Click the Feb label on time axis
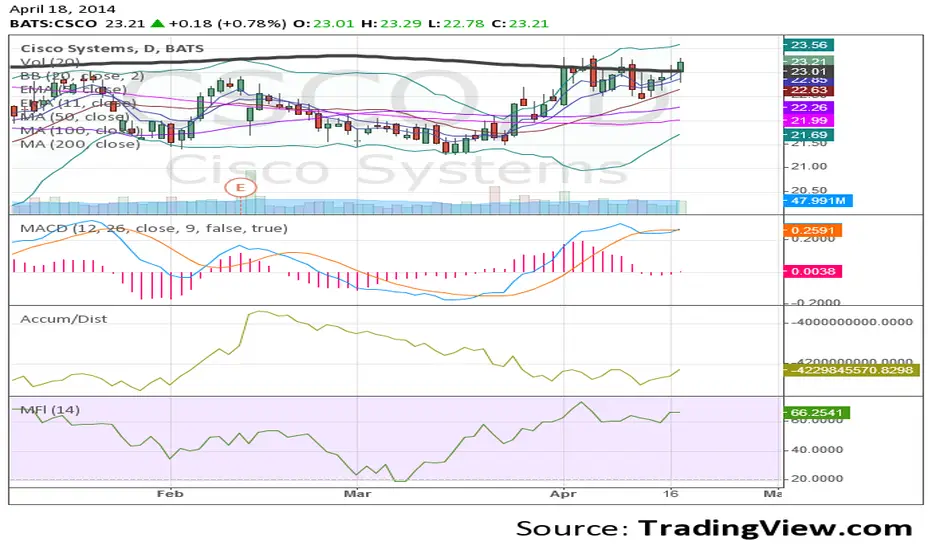The image size is (932, 550). click(170, 494)
